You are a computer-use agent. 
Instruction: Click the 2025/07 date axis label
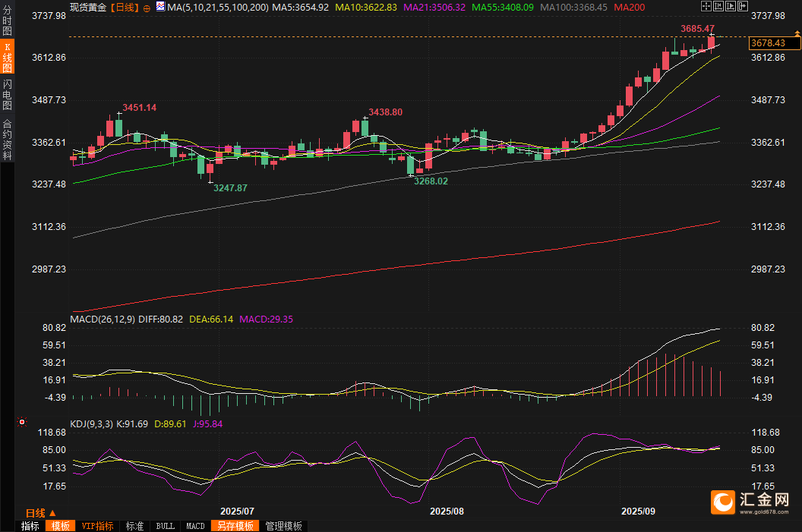pos(237,511)
